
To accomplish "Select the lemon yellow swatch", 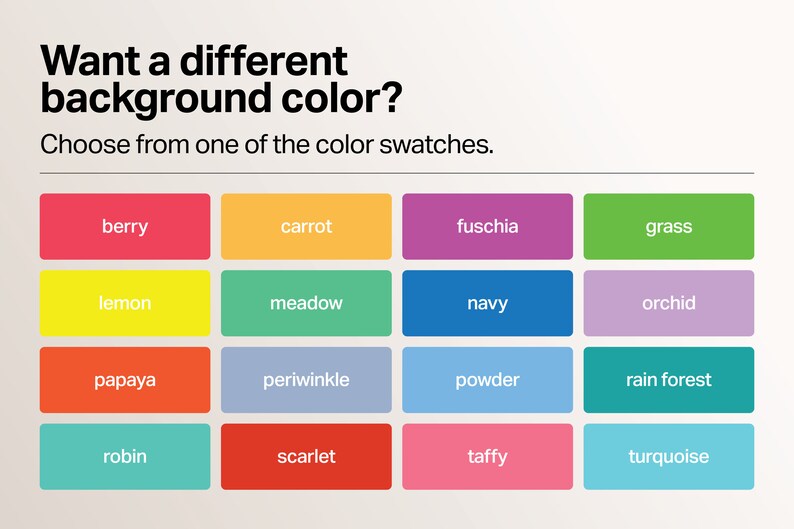I will [x=125, y=303].
